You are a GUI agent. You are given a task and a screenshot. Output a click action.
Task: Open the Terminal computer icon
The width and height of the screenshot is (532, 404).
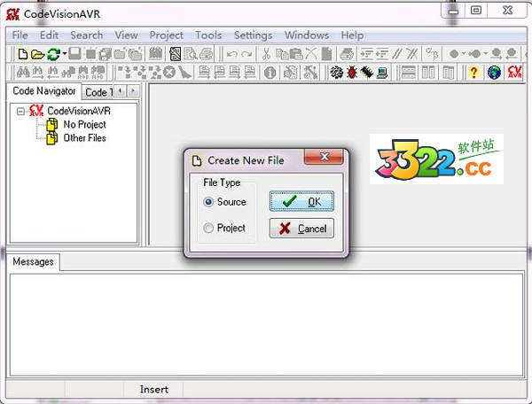point(382,72)
